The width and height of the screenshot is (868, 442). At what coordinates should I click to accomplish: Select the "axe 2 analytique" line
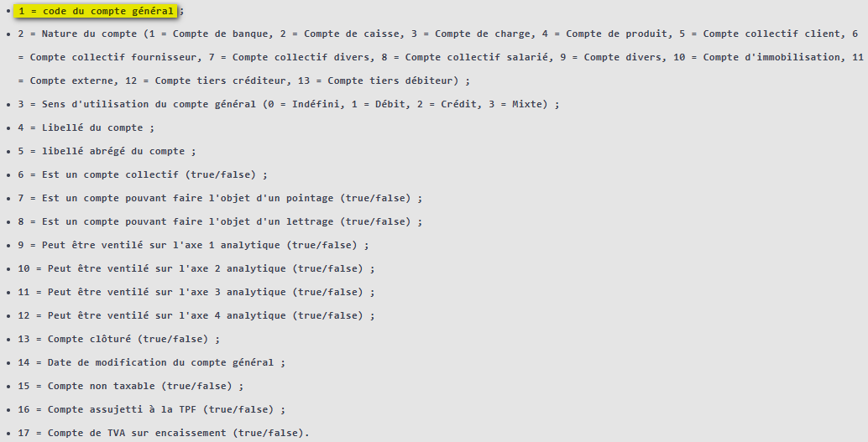click(196, 269)
